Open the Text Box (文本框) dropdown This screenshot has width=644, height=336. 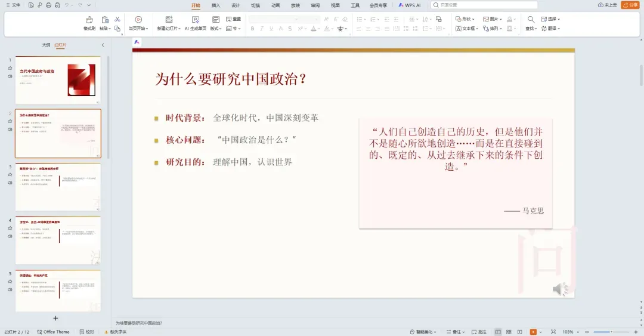point(466,29)
